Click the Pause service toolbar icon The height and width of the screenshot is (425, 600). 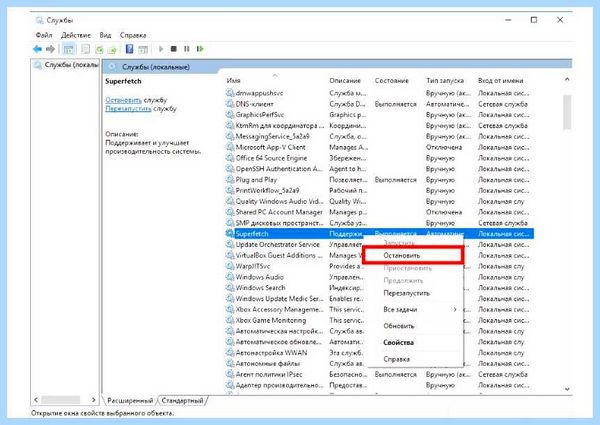[x=186, y=49]
